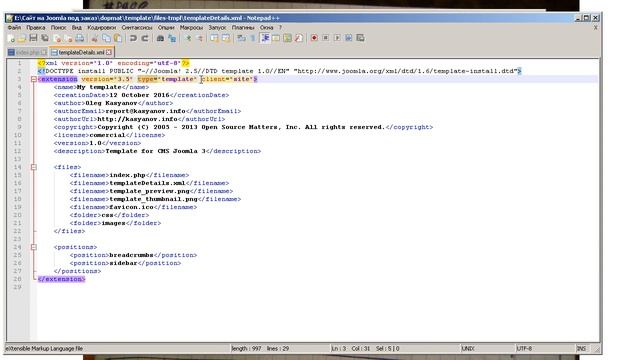
Task: Zoom in the editor view
Action: click(188, 38)
